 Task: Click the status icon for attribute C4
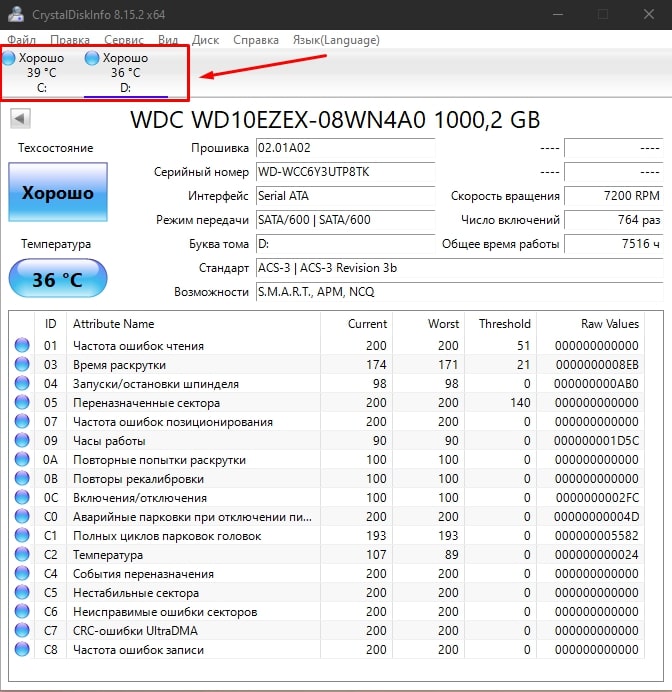22,573
